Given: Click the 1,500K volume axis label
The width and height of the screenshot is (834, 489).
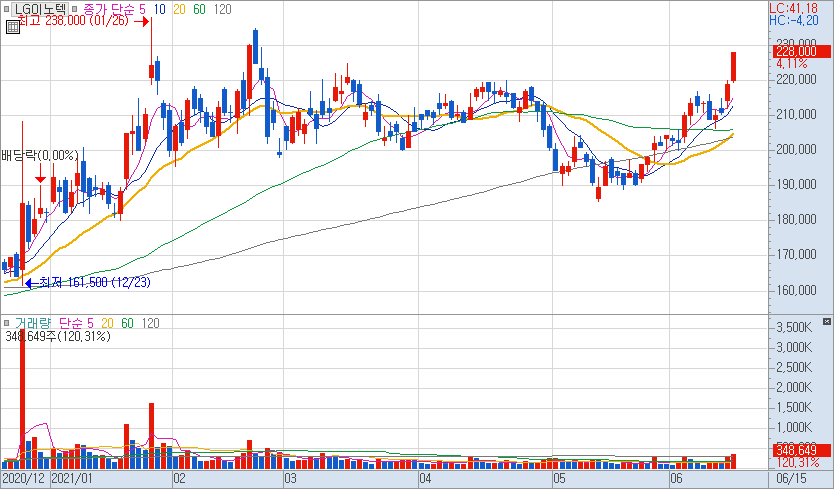Looking at the screenshot, I should pyautogui.click(x=794, y=408).
